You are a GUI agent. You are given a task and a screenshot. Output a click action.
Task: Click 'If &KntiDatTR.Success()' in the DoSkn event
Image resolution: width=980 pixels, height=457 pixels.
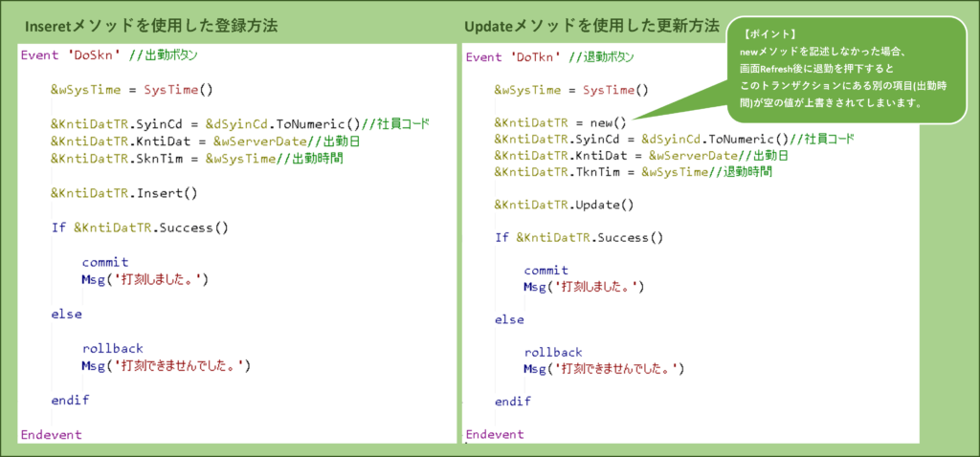pyautogui.click(x=140, y=228)
